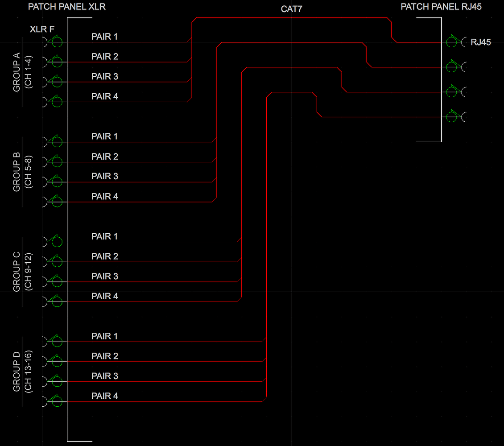This screenshot has height=446, width=504.
Task: Click the (CH 9-12) channel label
Action: pos(28,272)
